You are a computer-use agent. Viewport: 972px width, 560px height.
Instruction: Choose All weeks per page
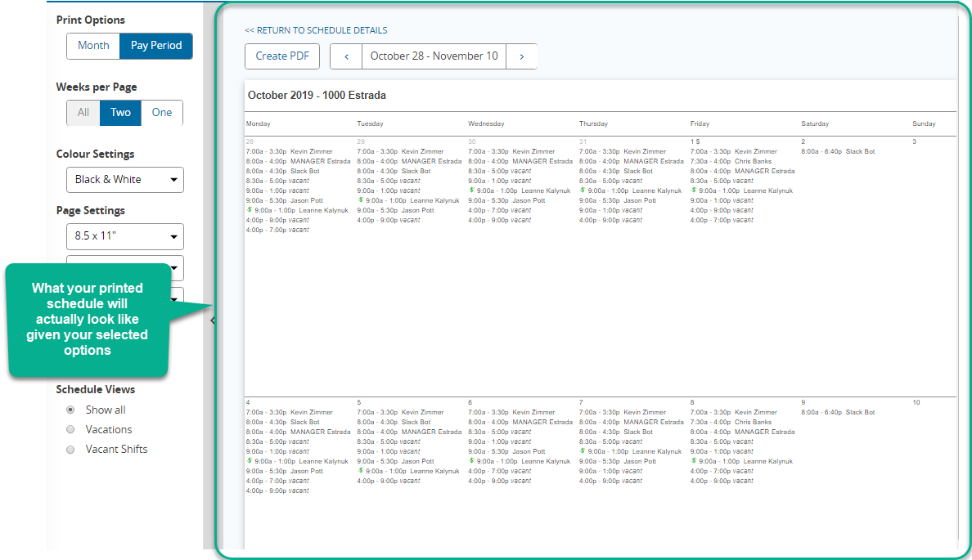[x=83, y=113]
